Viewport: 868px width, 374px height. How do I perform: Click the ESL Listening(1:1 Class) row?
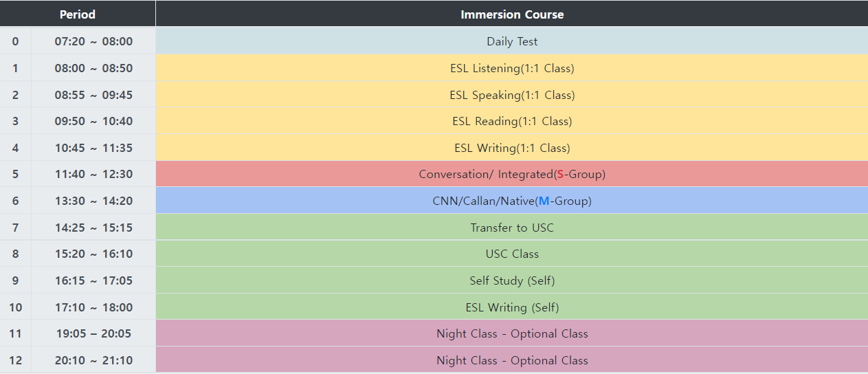pos(512,68)
